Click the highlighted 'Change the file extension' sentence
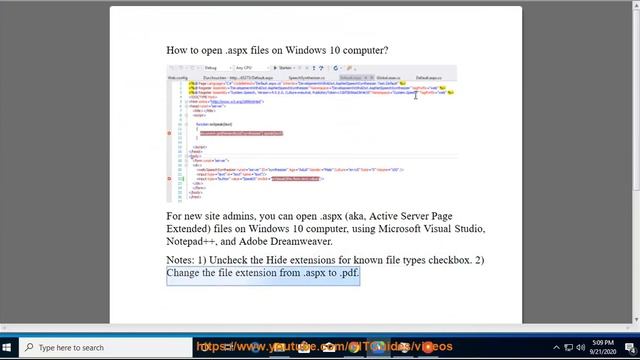Image resolution: width=640 pixels, height=360 pixels. click(x=263, y=273)
